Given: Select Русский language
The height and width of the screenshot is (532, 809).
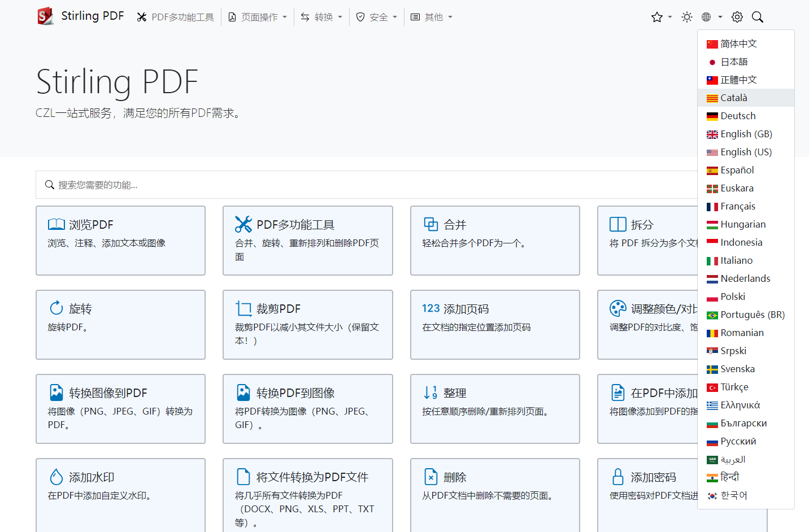Looking at the screenshot, I should tap(746, 441).
